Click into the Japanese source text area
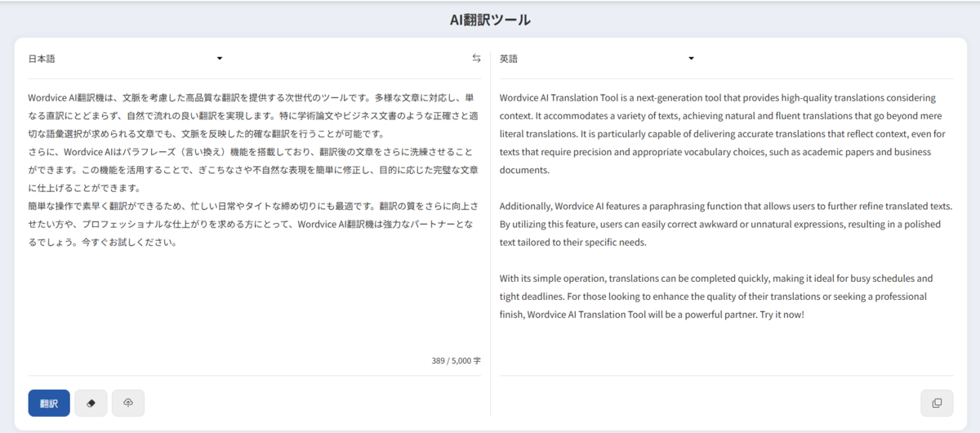980x433 pixels. (254, 221)
